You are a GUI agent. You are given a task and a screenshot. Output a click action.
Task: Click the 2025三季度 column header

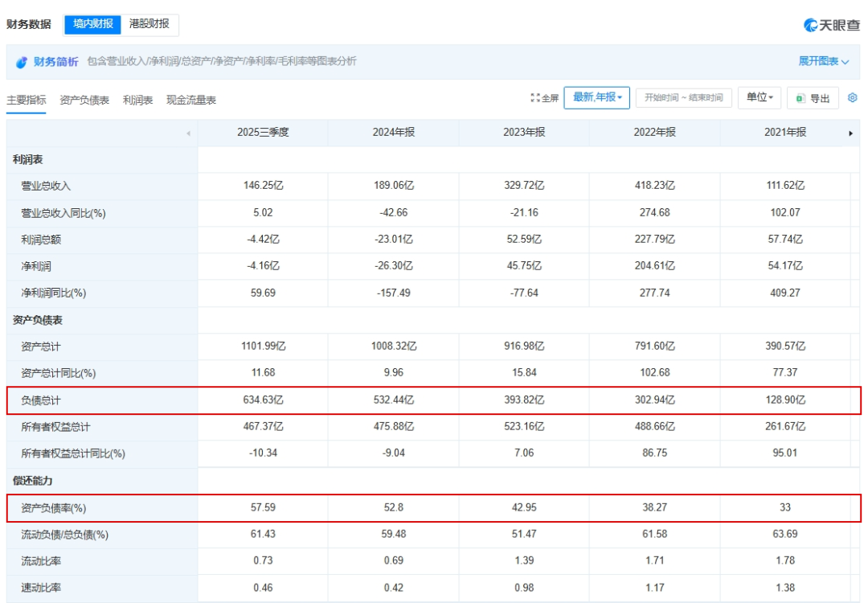tap(263, 133)
